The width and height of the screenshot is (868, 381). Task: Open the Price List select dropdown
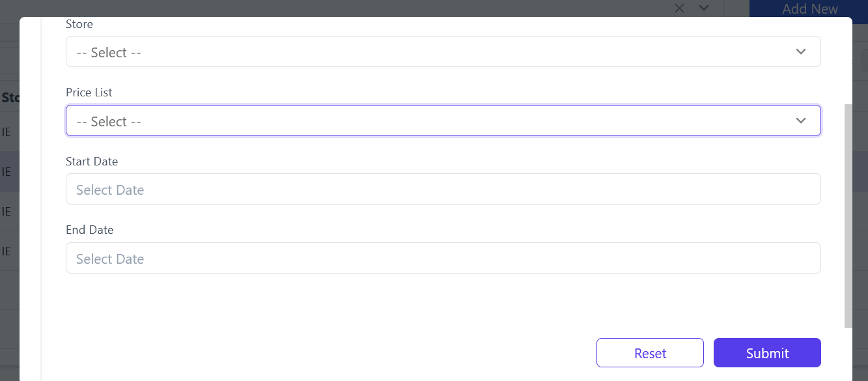[443, 120]
